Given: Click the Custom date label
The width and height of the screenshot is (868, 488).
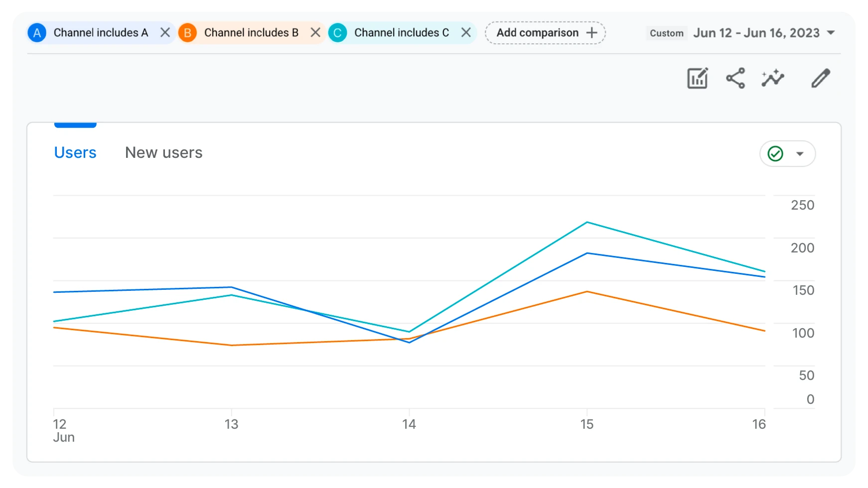Looking at the screenshot, I should [666, 33].
